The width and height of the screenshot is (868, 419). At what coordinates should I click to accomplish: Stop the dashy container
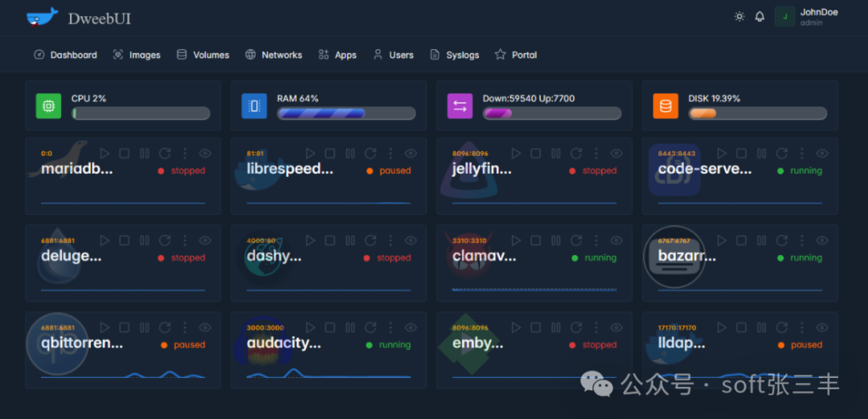click(330, 240)
